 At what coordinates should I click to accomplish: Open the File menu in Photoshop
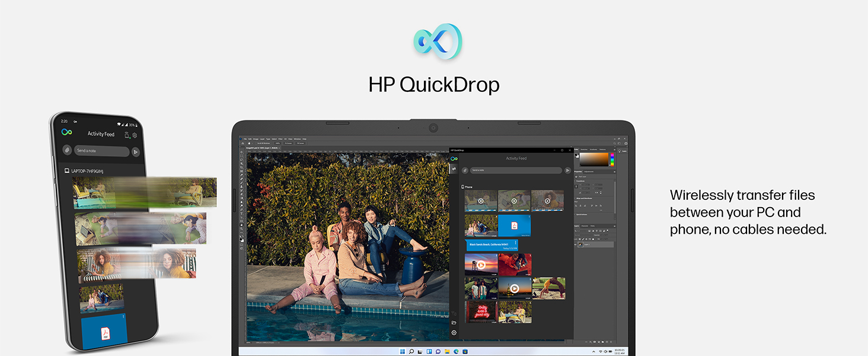(244, 139)
